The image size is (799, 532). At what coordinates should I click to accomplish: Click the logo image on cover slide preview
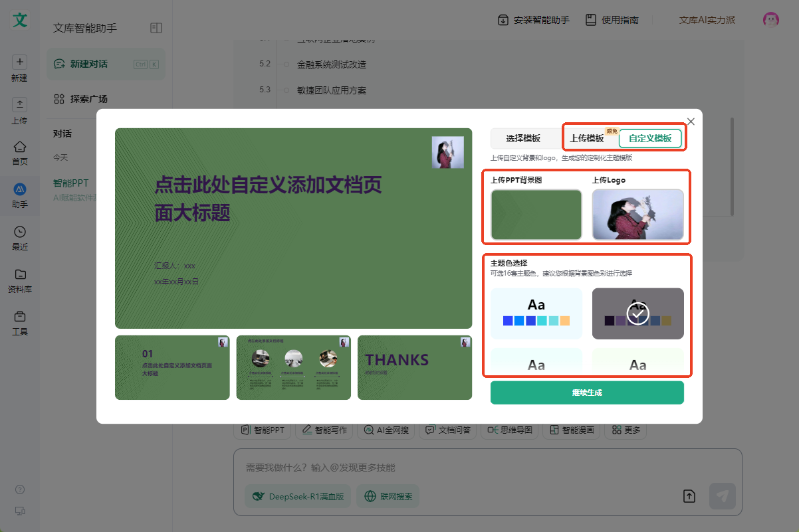click(447, 152)
